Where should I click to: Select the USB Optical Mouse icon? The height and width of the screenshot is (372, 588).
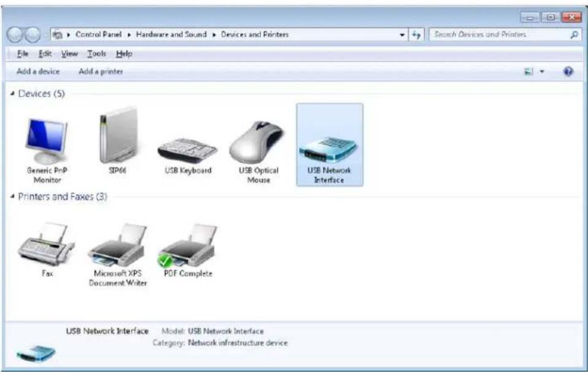(x=257, y=142)
